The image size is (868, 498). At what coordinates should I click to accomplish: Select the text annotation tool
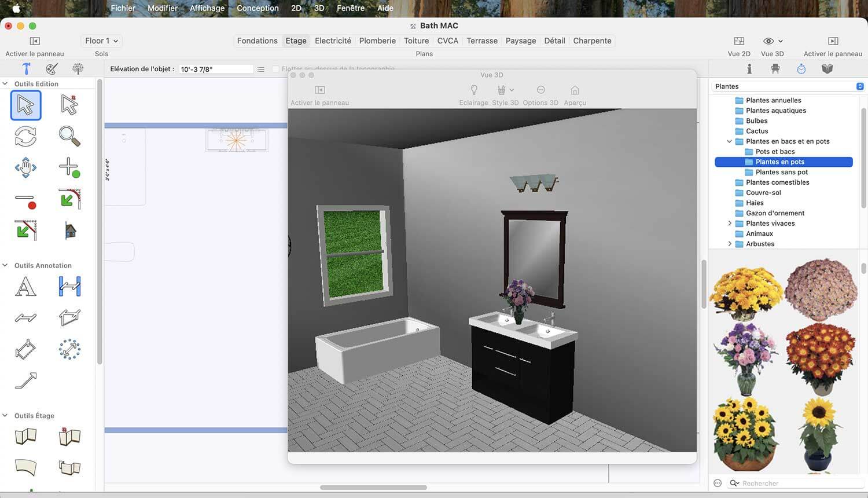coord(25,287)
